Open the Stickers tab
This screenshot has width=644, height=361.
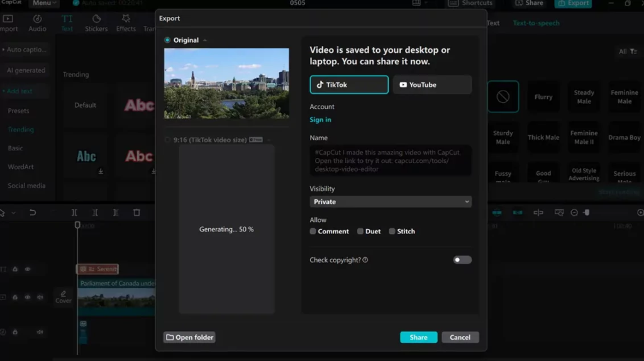(x=96, y=23)
